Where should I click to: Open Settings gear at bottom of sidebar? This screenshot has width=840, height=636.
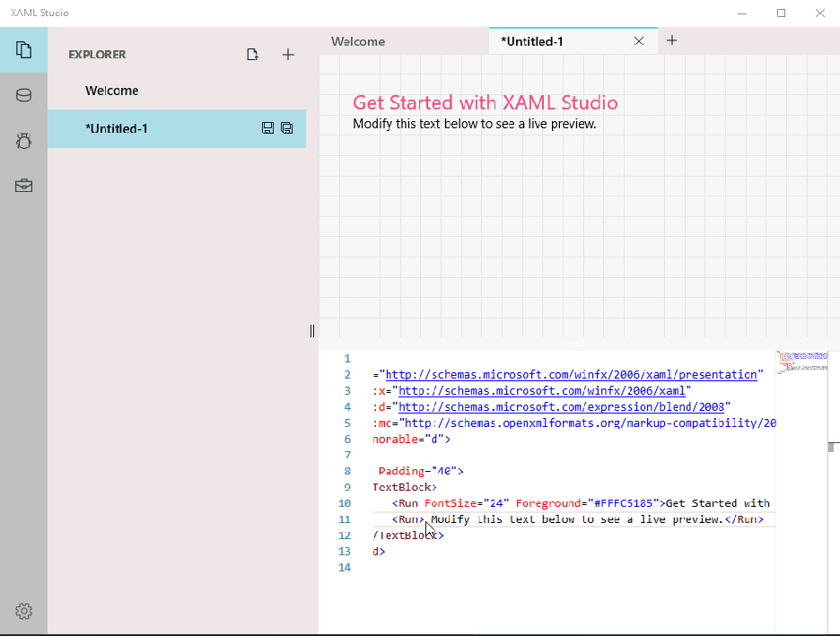pyautogui.click(x=23, y=612)
